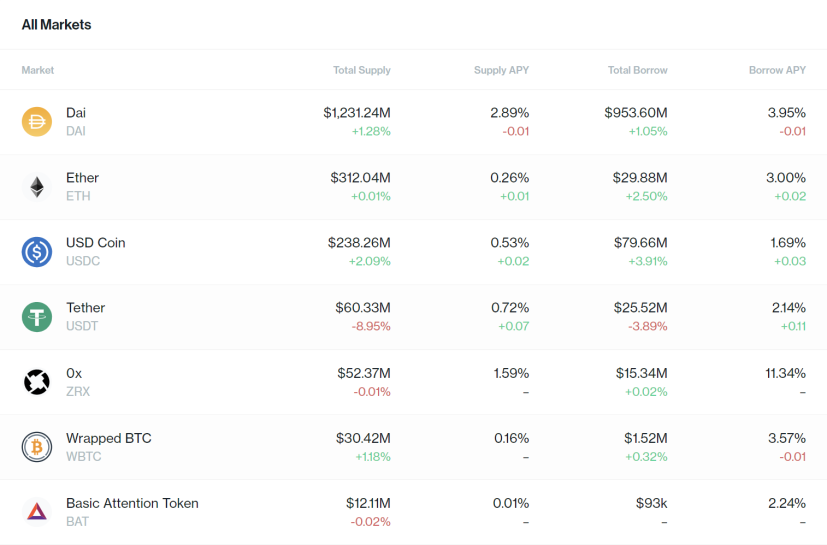Select Tether total supply $60.33M
827x545 pixels.
pyautogui.click(x=363, y=308)
